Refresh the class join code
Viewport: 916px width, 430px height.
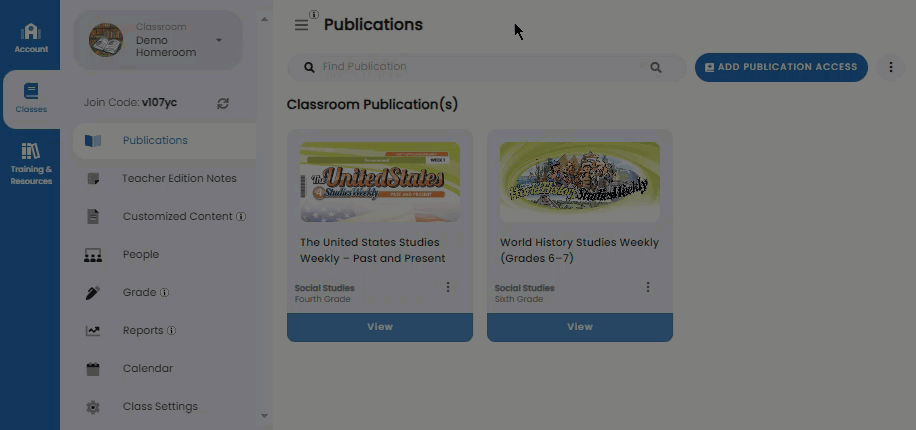(223, 103)
